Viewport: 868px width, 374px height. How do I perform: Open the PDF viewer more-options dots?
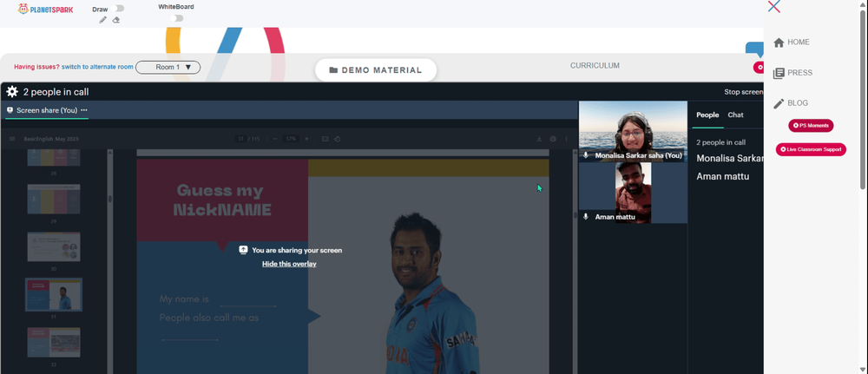coord(566,139)
